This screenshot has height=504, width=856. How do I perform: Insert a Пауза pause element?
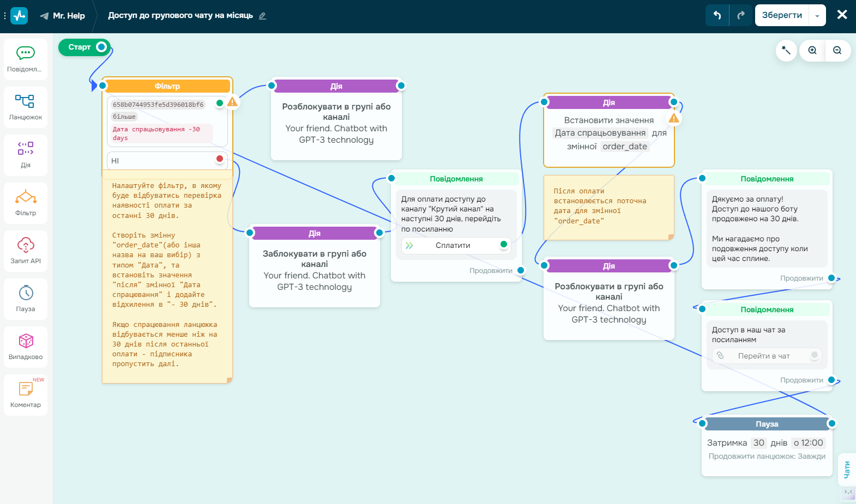coord(26,299)
